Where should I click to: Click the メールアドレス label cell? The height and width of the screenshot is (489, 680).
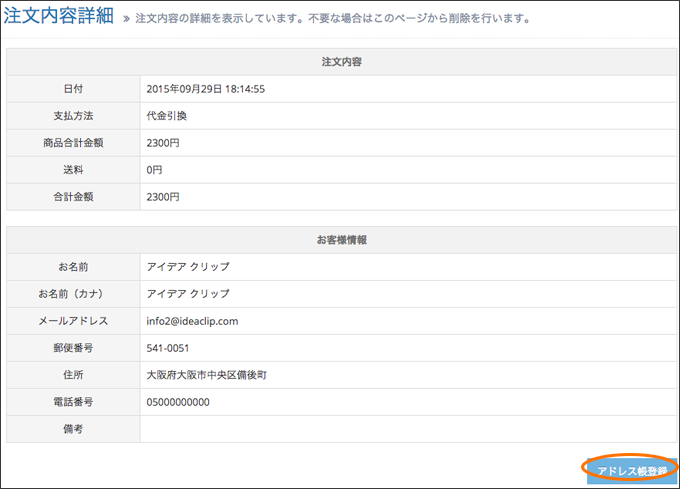(73, 321)
